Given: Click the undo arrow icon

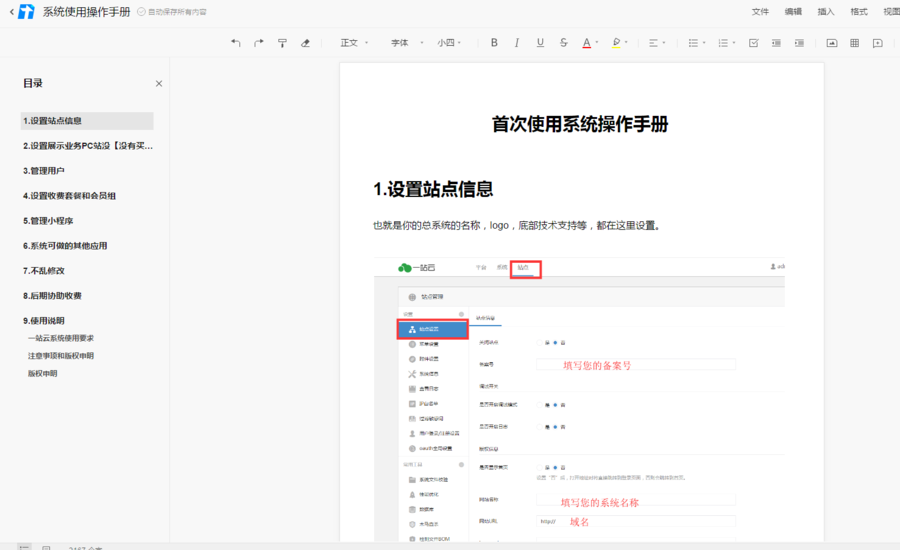Looking at the screenshot, I should pyautogui.click(x=236, y=43).
